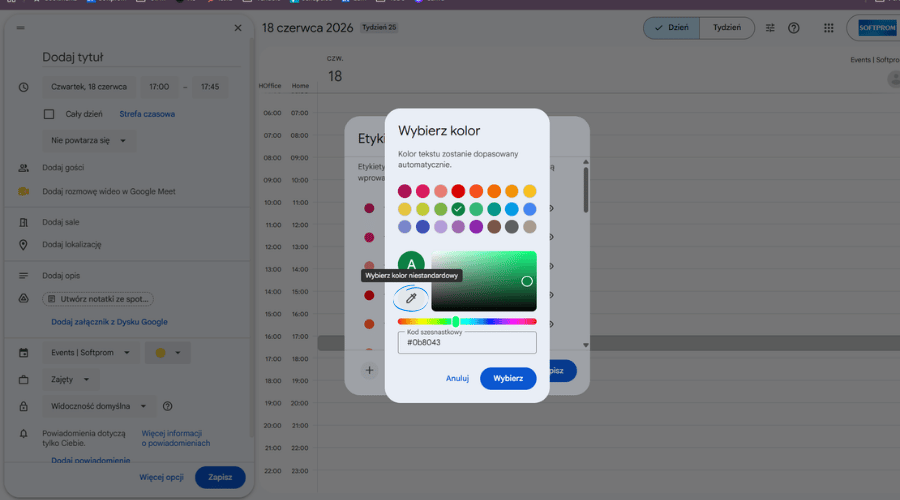Image resolution: width=900 pixels, height=500 pixels.
Task: Click the eyedropper custom color button
Action: [410, 298]
